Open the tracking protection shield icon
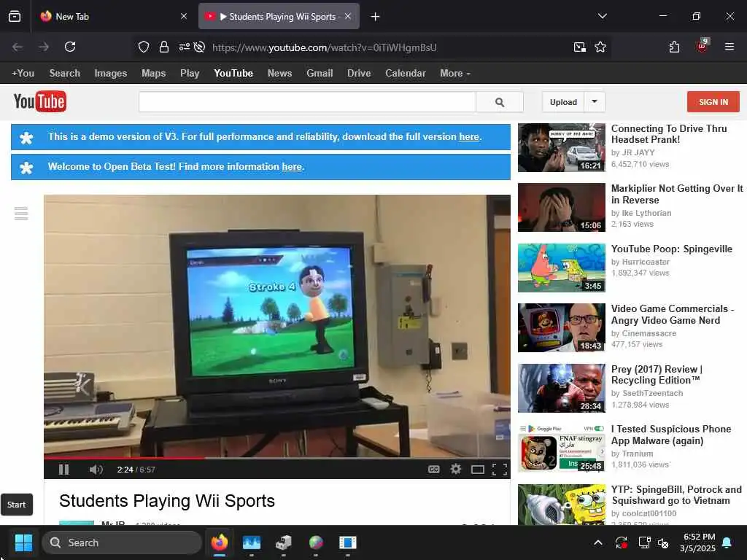 point(144,47)
